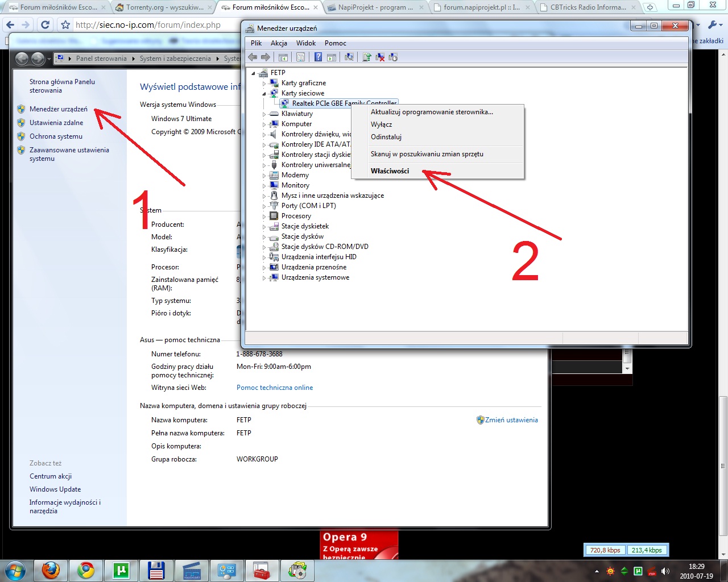Click the Pomoc techniczna online link
Image resolution: width=728 pixels, height=582 pixels.
[x=275, y=388]
